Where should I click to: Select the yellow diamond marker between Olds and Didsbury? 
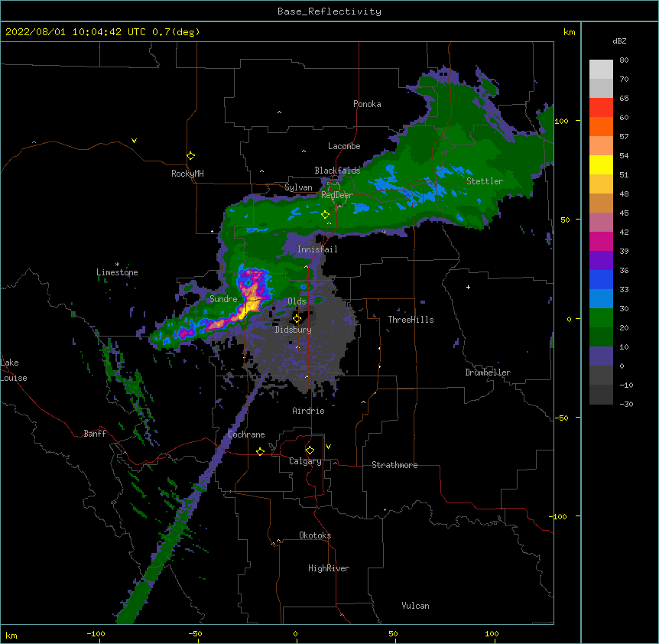(297, 319)
